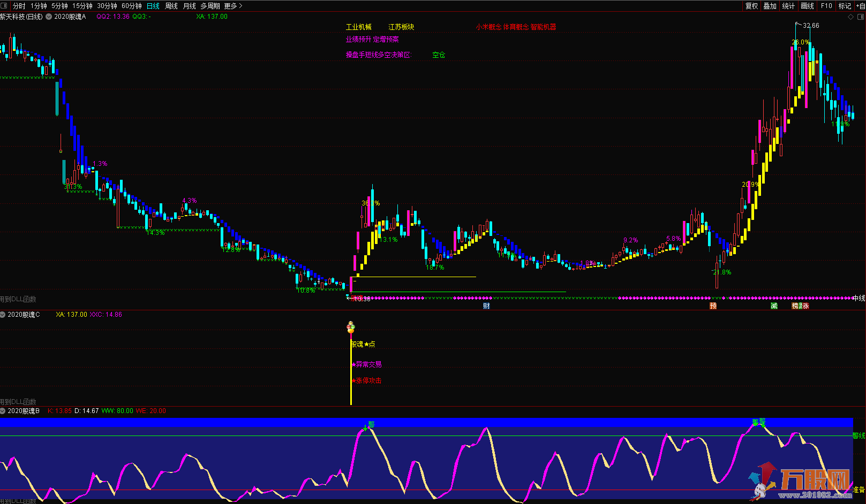Click the 涨停攻击 signal label
This screenshot has height=504, width=866.
coord(368,380)
